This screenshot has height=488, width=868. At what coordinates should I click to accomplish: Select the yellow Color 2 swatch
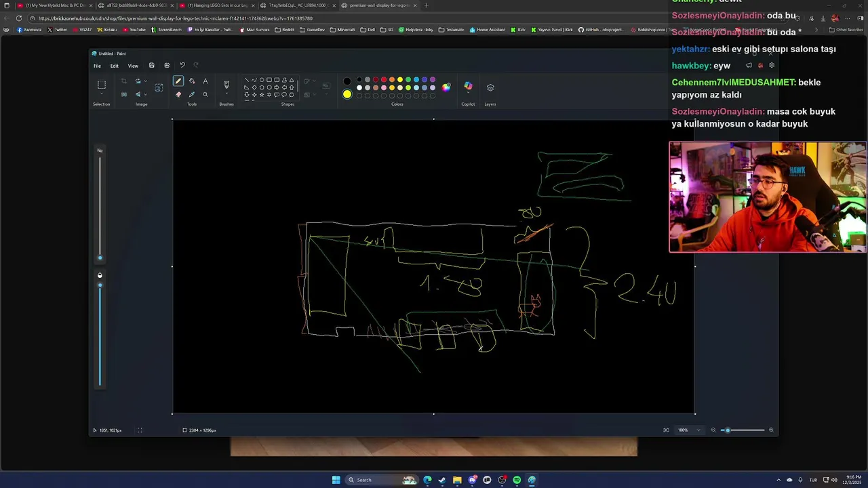pyautogui.click(x=347, y=94)
